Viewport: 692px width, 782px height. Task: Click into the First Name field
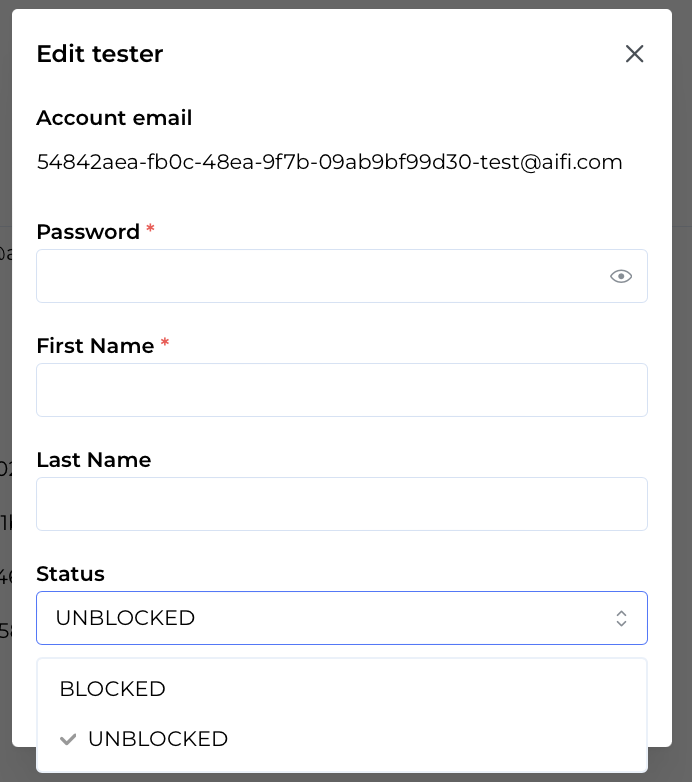tap(341, 390)
